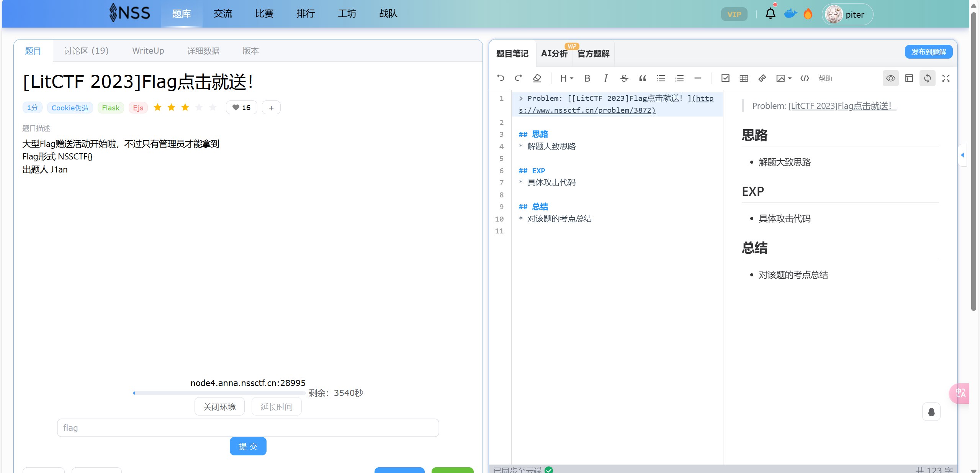Insert a table into the note

coord(744,78)
